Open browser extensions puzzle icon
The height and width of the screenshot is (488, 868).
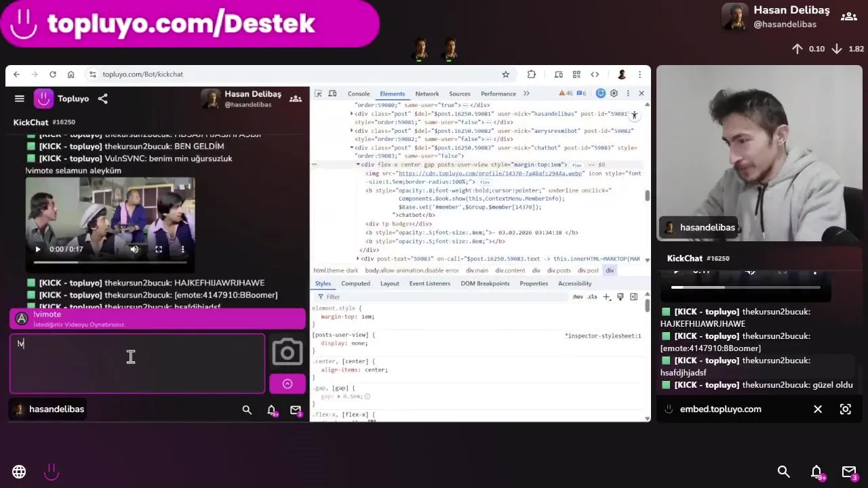coord(532,75)
